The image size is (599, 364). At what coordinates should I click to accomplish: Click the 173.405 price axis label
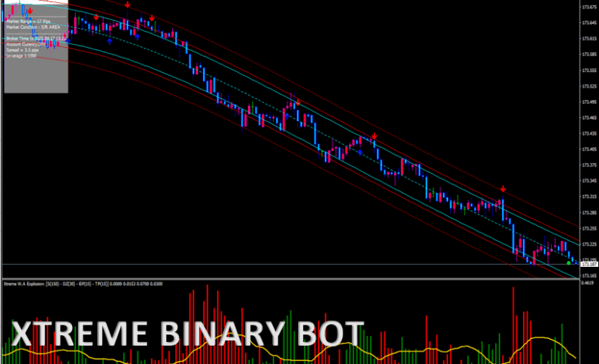589,149
